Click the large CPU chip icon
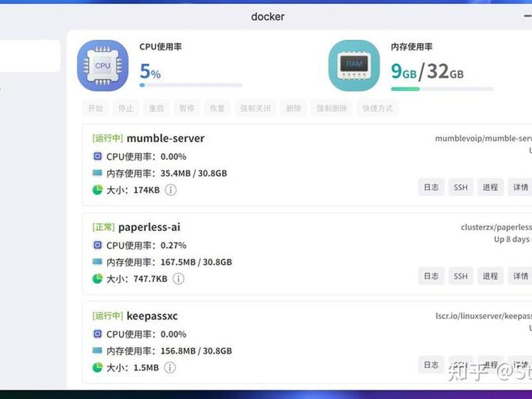 [x=103, y=65]
